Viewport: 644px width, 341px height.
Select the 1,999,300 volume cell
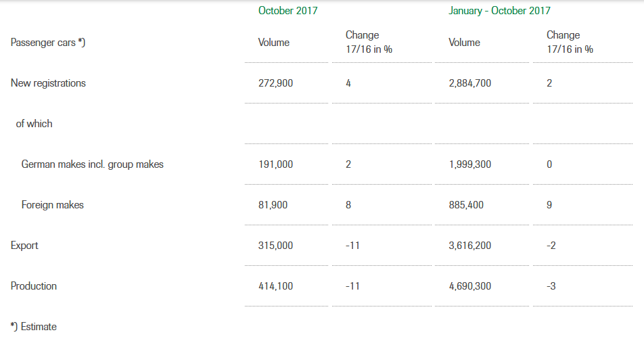point(470,164)
